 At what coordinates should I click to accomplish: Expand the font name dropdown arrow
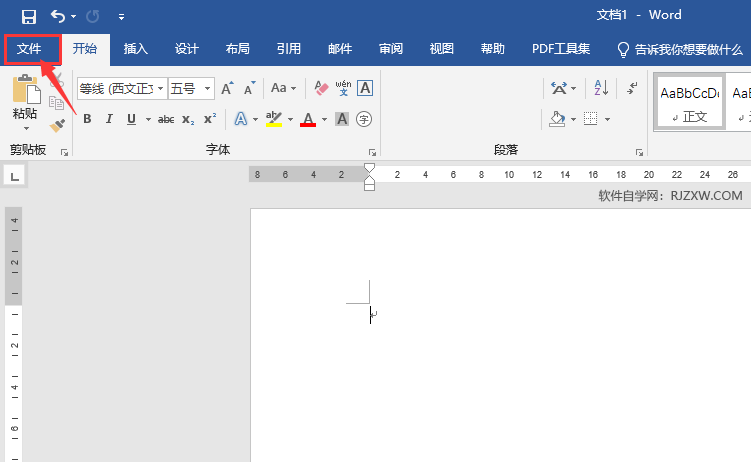[160, 89]
